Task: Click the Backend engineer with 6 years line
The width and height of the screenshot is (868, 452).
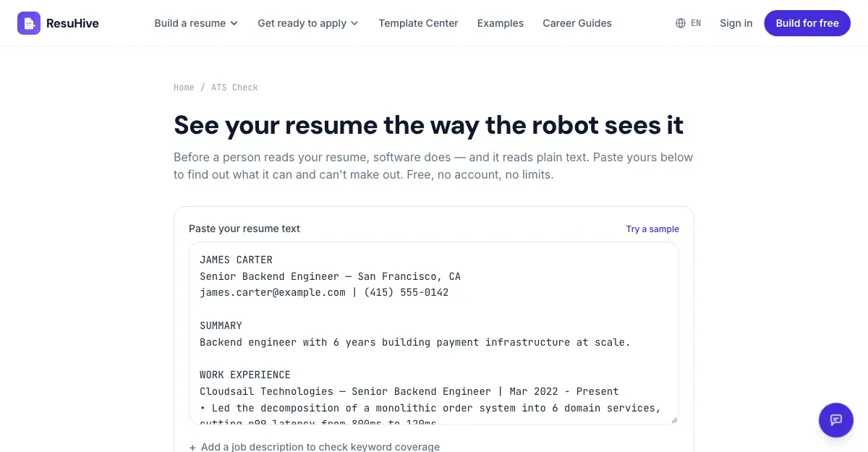Action: coord(415,342)
